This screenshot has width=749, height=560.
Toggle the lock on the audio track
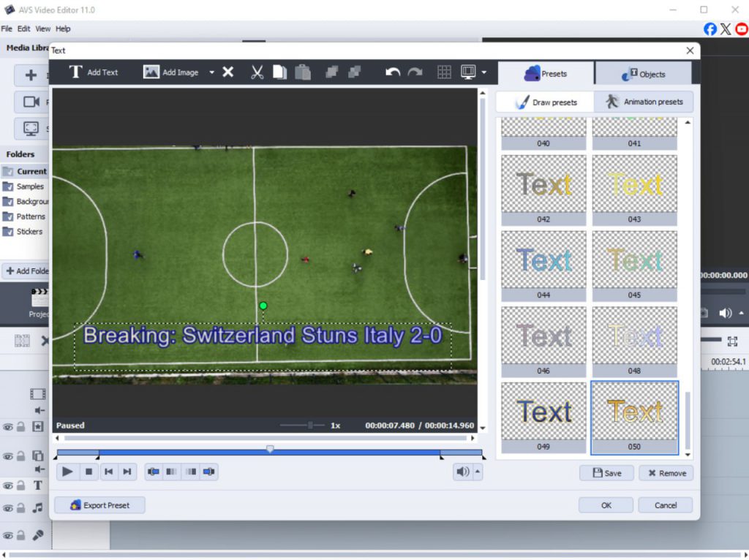20,507
